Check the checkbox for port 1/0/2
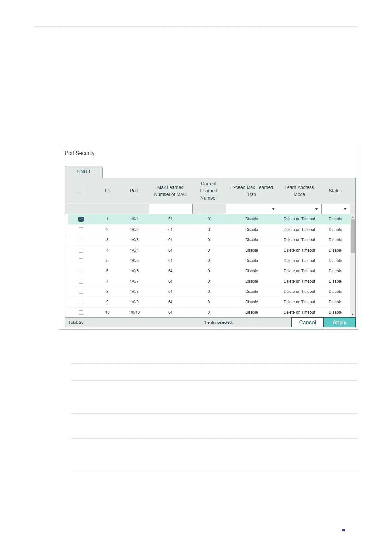392x554 pixels. pyautogui.click(x=81, y=230)
